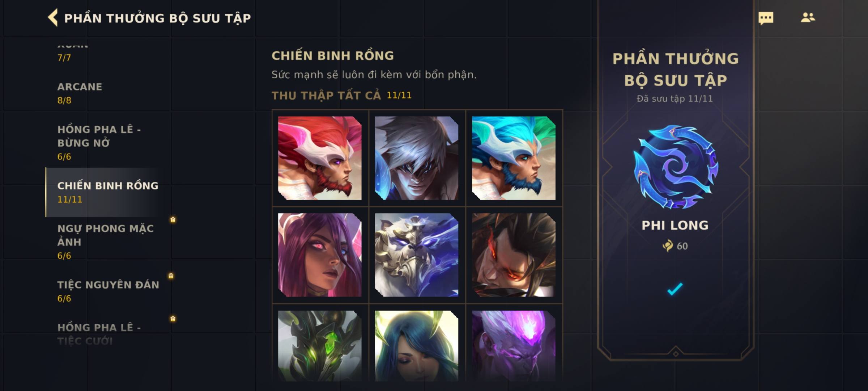Select Tiệc Nguyên Đán collection

(x=109, y=291)
